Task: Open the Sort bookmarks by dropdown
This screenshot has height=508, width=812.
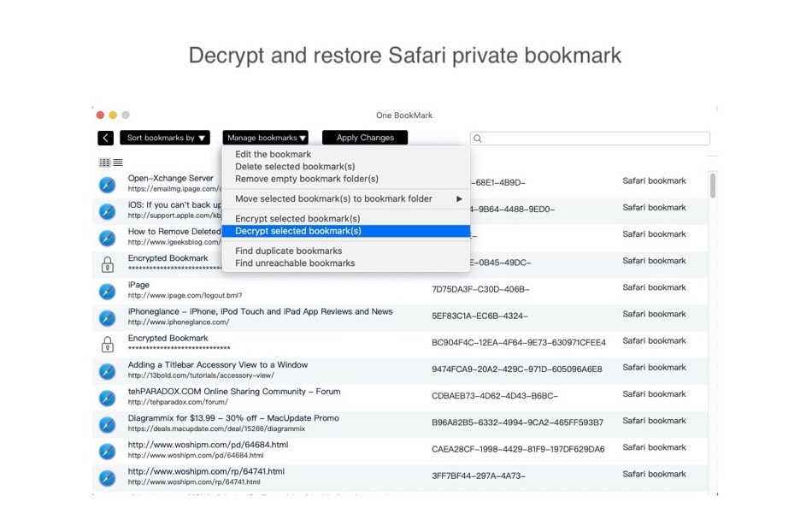Action: (165, 138)
